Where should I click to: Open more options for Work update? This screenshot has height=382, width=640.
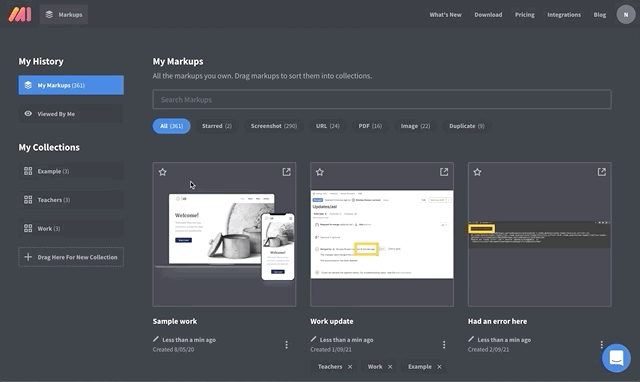point(444,345)
